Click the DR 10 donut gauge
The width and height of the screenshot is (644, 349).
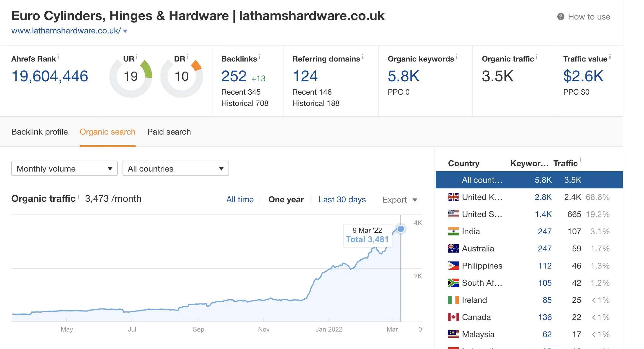[x=182, y=76]
